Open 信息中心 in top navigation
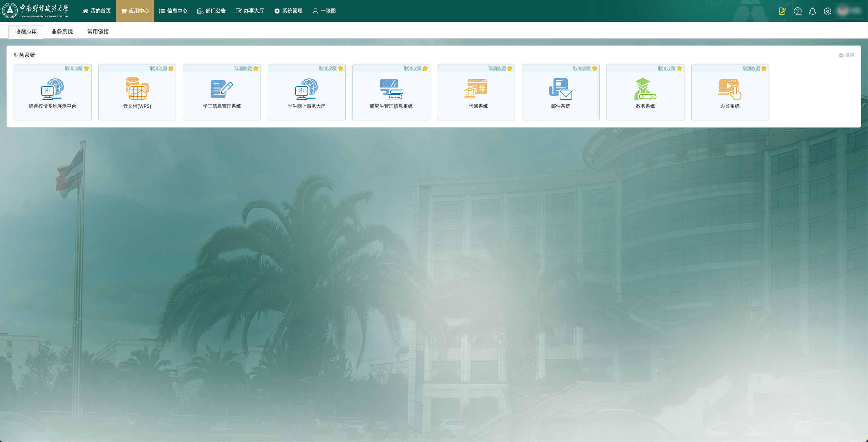 pos(173,11)
